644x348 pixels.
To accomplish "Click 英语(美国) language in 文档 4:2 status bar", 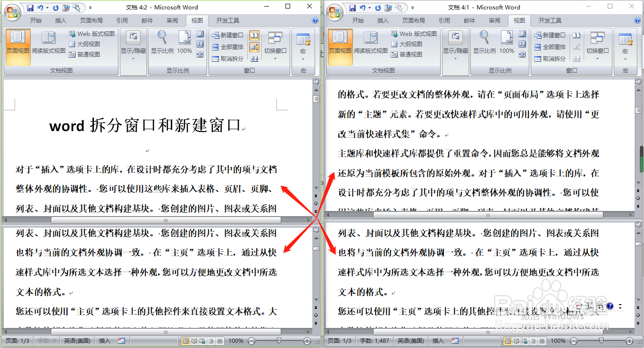I will [x=77, y=341].
